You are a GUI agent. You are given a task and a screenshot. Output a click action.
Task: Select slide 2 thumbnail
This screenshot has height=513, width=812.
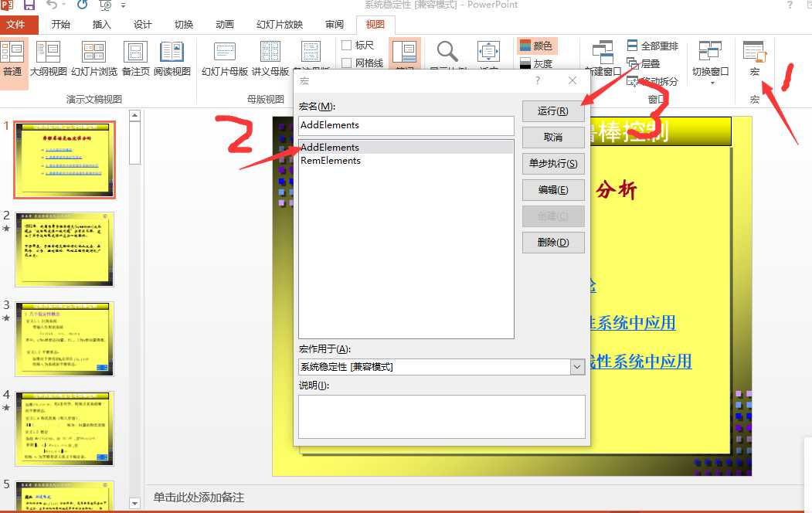pyautogui.click(x=65, y=249)
